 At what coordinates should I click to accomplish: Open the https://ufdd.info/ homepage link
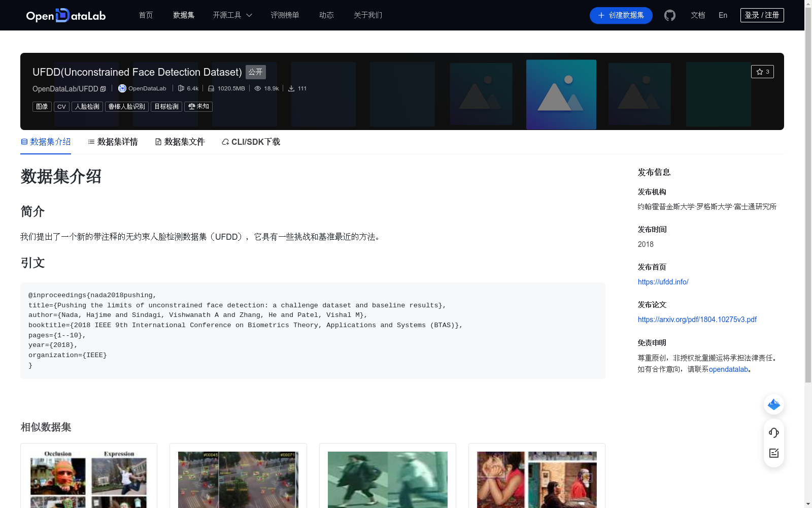click(x=663, y=282)
